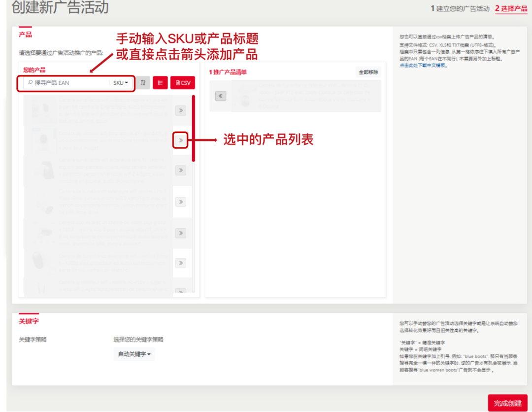The image size is (532, 412).
Task: Open the CSV upload tool
Action: (182, 83)
